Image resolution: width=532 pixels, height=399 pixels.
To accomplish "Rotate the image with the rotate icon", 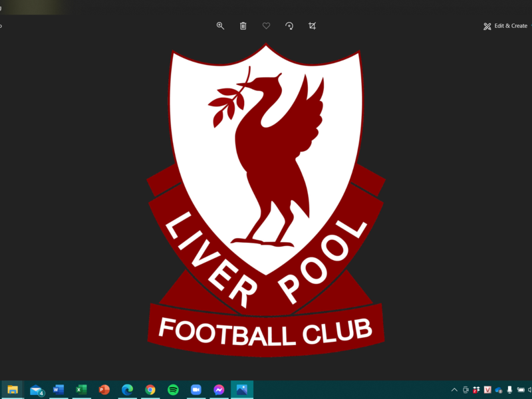I will pos(289,26).
